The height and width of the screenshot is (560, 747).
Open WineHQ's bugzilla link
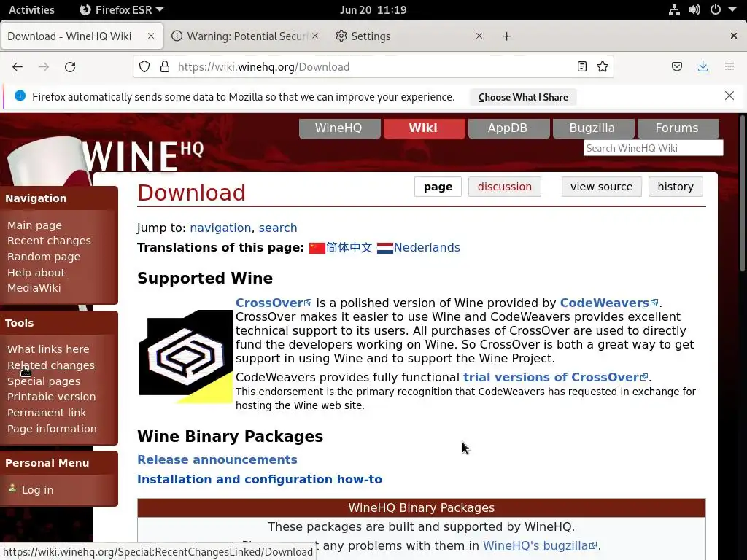(x=540, y=545)
